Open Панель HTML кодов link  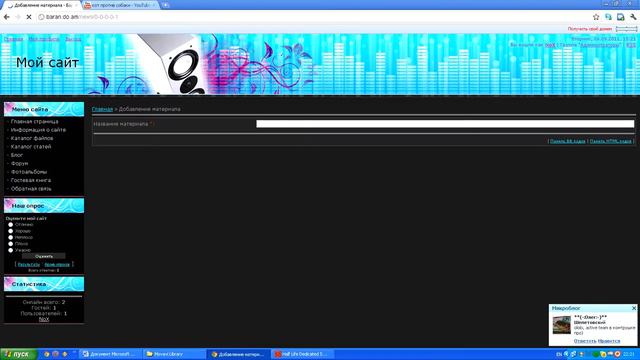(x=611, y=141)
